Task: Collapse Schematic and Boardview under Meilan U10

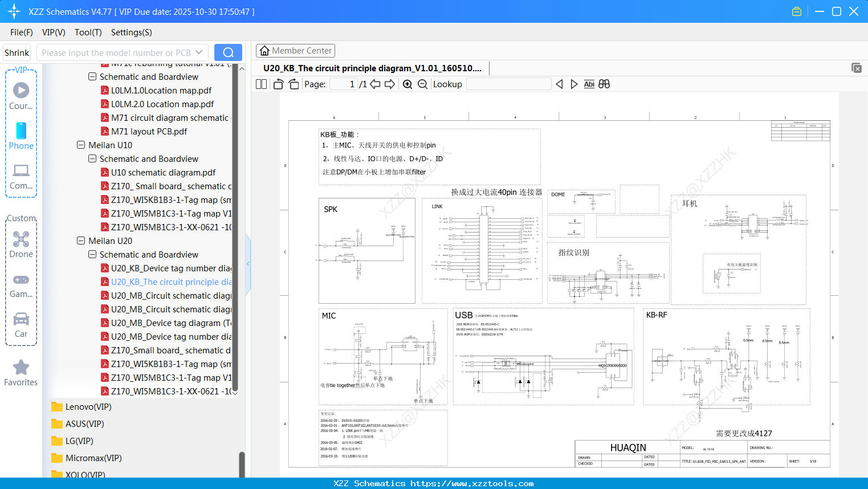Action: (x=92, y=158)
